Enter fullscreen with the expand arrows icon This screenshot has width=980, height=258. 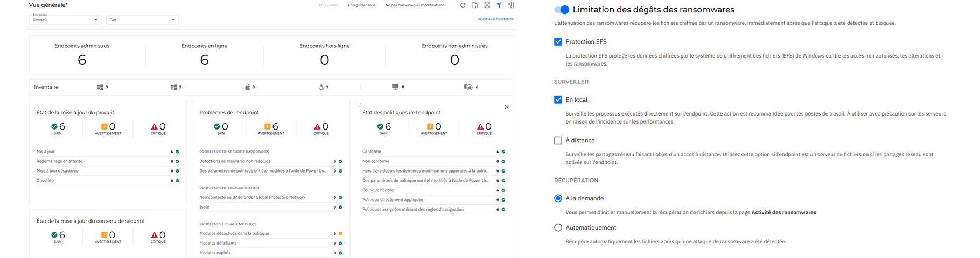pos(487,5)
